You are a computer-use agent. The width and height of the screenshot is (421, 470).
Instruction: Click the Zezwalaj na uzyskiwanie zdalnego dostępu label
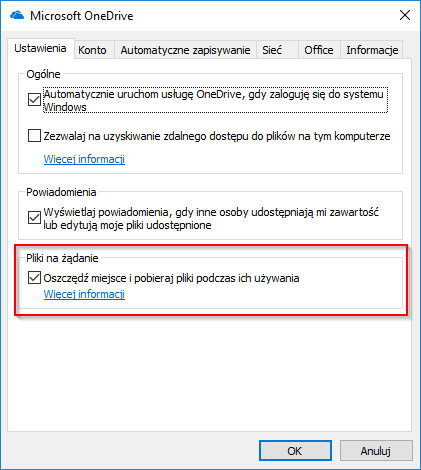217,136
